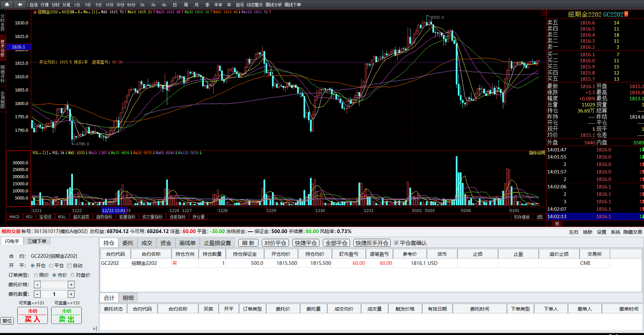
Task: Click the 快捷反手开仓 button
Action: click(372, 243)
